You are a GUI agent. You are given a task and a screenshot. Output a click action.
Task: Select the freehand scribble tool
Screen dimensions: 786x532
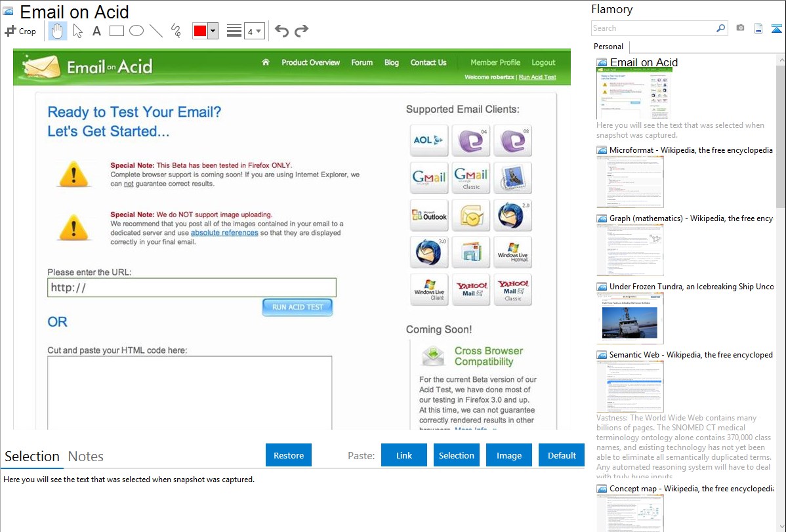coord(176,31)
